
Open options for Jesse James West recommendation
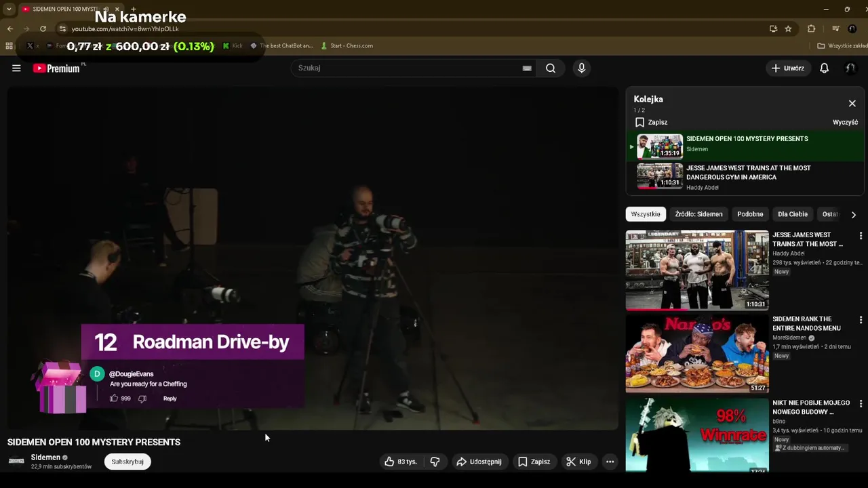[861, 236]
